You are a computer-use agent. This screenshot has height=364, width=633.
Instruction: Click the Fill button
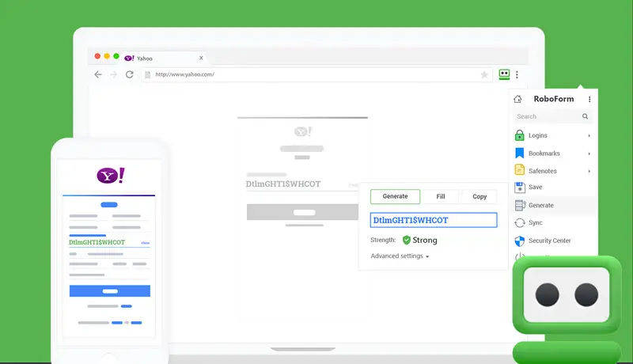pos(441,196)
